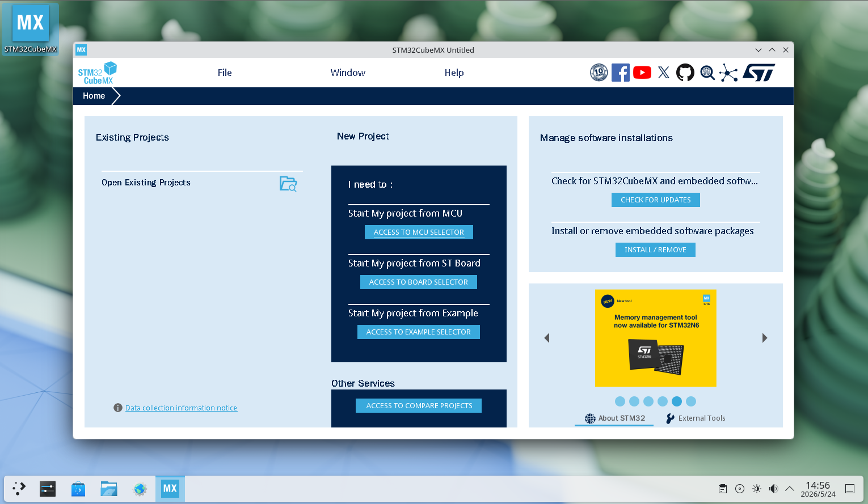This screenshot has height=504, width=868.
Task: Click the 'New Project' heading
Action: (x=363, y=136)
